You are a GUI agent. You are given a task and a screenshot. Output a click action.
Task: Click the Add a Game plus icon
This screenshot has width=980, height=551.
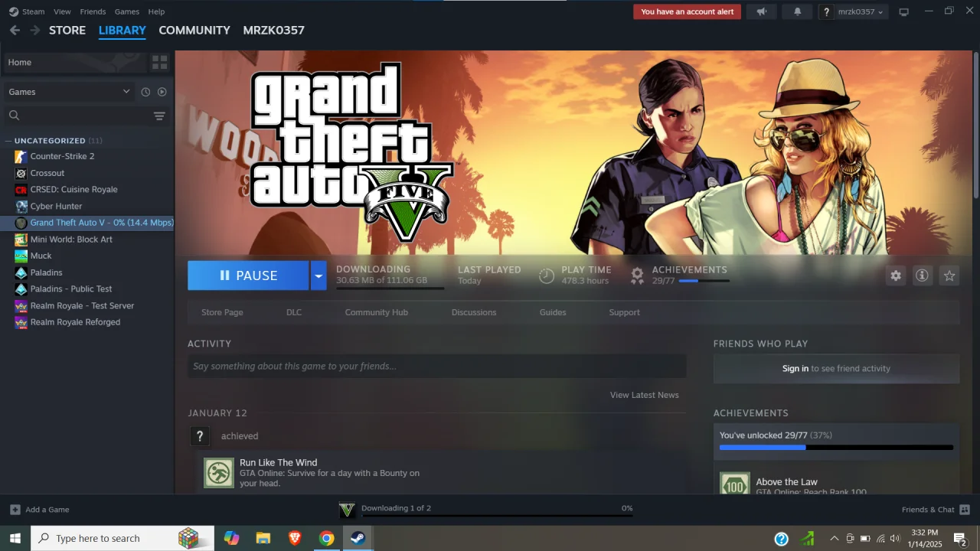click(15, 510)
